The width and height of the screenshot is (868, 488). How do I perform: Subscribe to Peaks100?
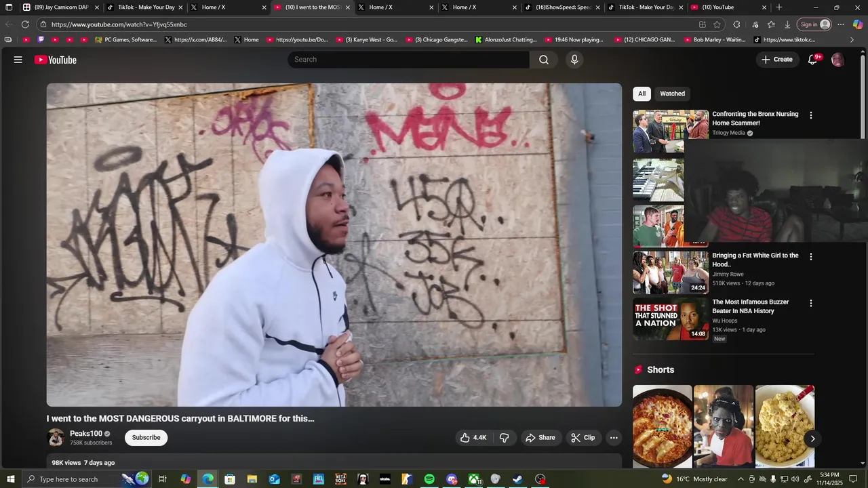[146, 438]
